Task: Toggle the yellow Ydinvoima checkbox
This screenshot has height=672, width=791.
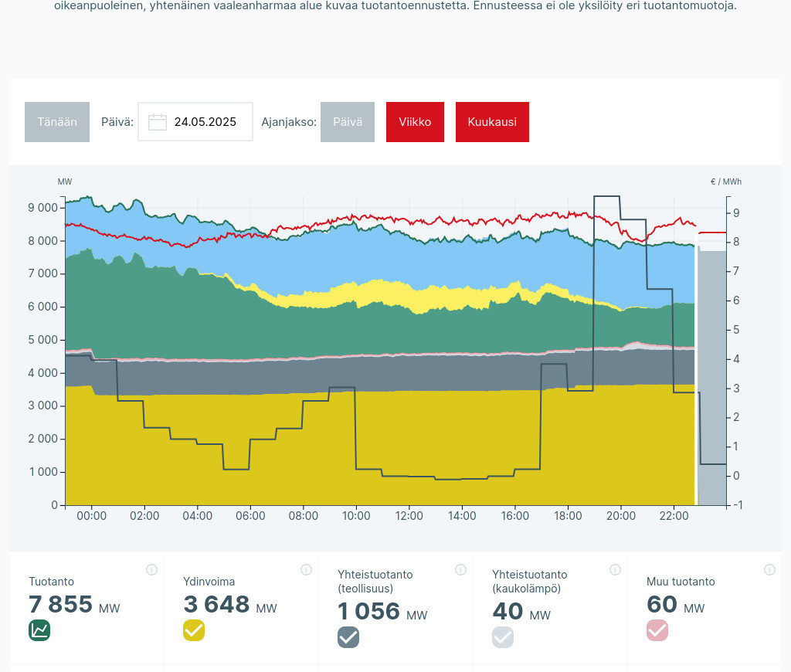Action: click(194, 630)
